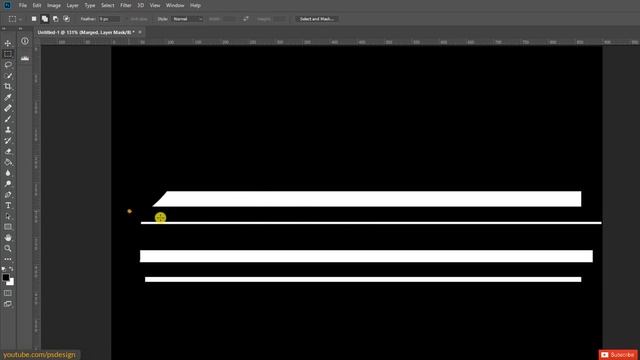Open the Histogram panel icon
The height and width of the screenshot is (360, 640).
click(x=25, y=59)
